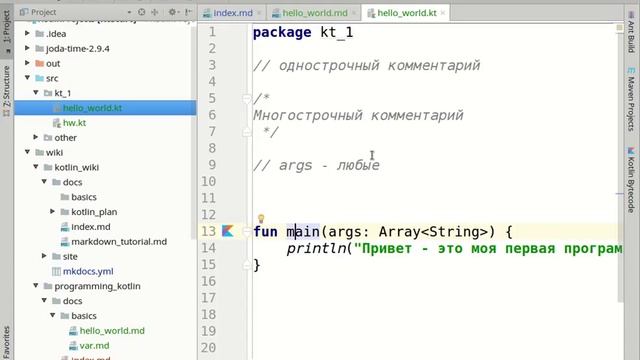The height and width of the screenshot is (360, 640).
Task: Select markdown_tutorial.md in tree
Action: pos(119,242)
